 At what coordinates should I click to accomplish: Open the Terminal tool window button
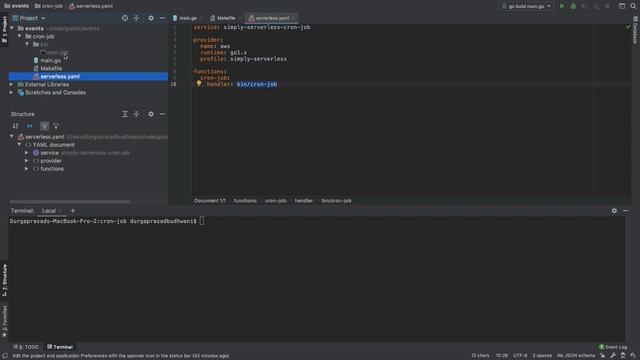point(60,347)
